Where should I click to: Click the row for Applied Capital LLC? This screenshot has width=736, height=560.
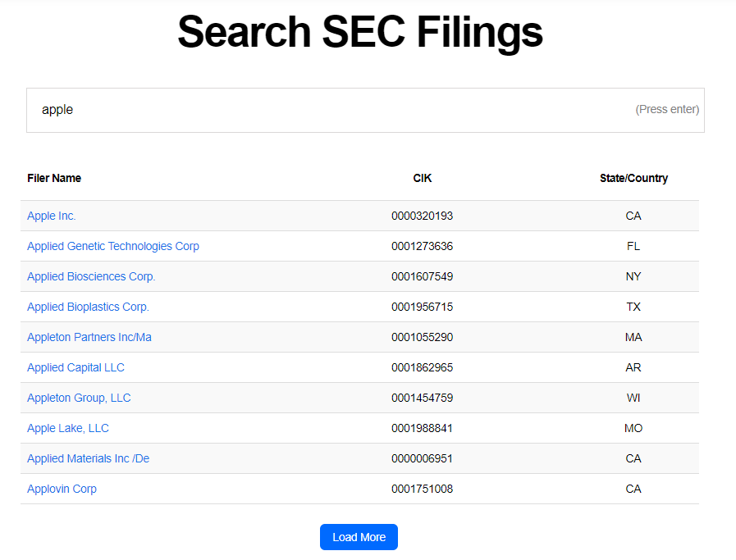pos(361,367)
